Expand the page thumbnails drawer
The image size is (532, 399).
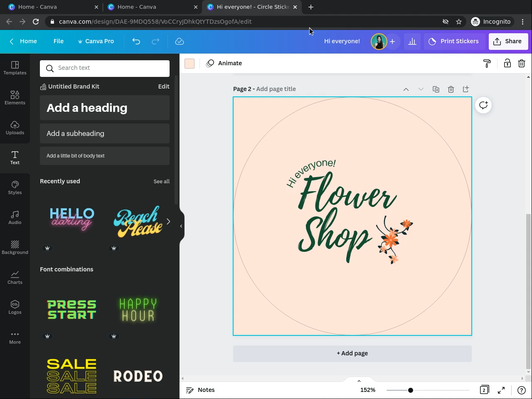(359, 381)
